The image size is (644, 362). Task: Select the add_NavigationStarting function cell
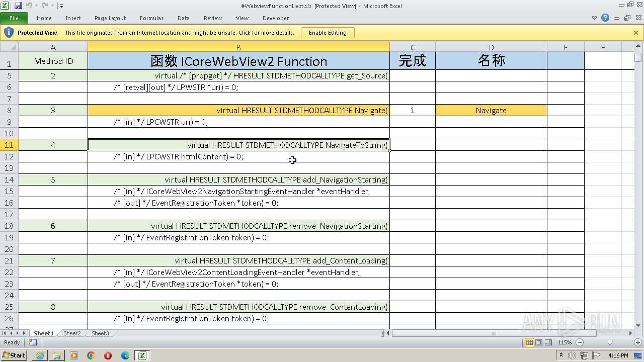238,179
